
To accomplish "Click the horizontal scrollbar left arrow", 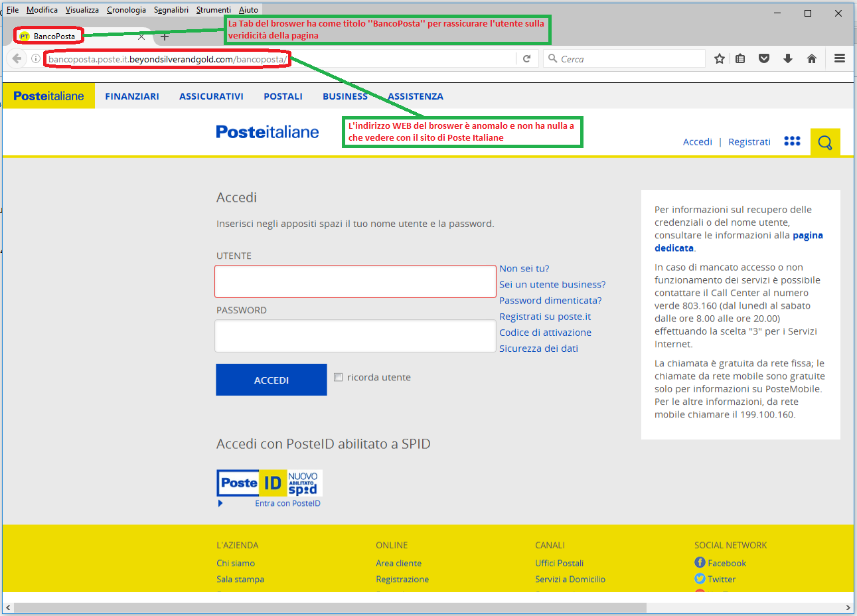I will pyautogui.click(x=8, y=607).
